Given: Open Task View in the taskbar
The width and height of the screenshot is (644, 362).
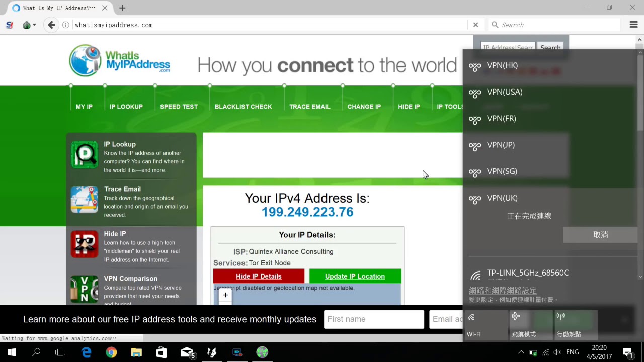Looking at the screenshot, I should 60,352.
